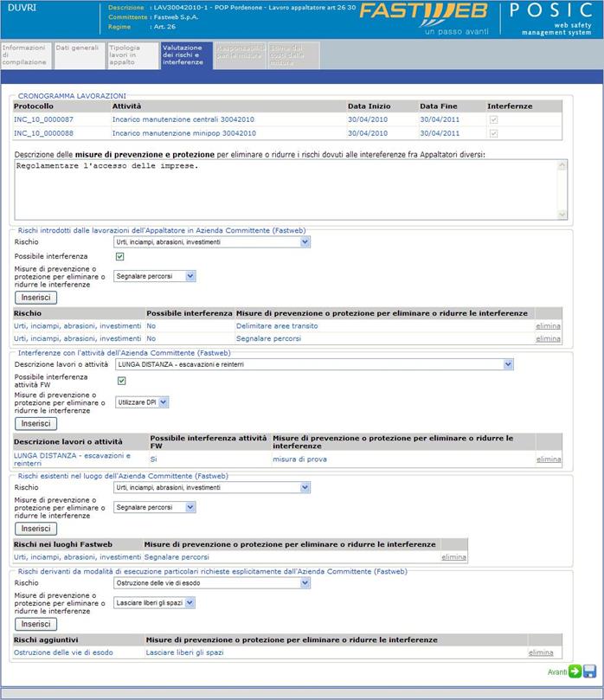Click LUNGA DISTANZA - escavazioni e reinterri table cell
The width and height of the screenshot is (604, 700).
72,459
